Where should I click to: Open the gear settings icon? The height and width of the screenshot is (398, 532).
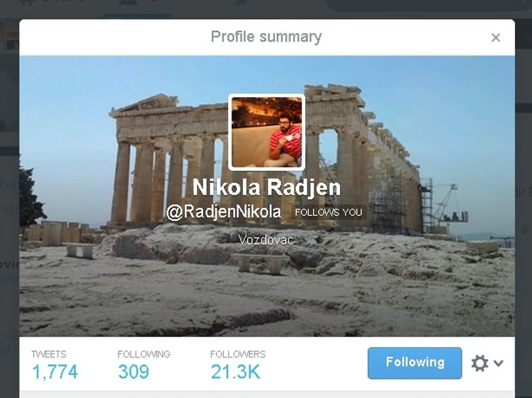click(479, 363)
